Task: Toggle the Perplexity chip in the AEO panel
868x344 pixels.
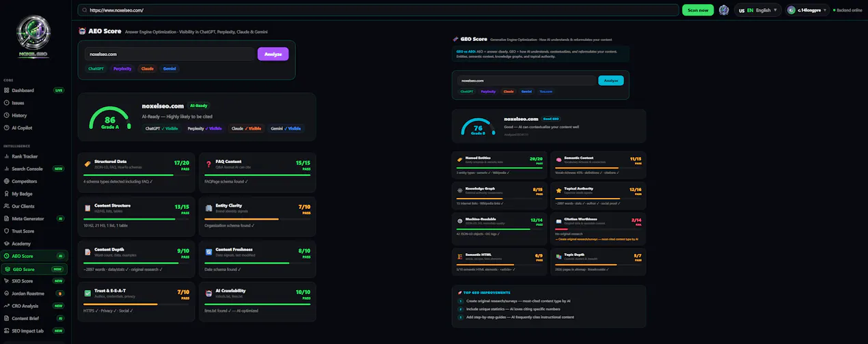Action: tap(123, 68)
